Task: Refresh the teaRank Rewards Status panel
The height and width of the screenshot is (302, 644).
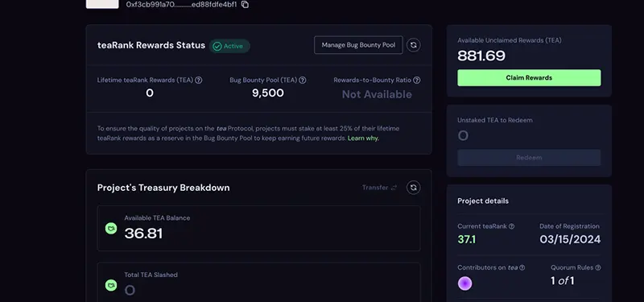Action: pyautogui.click(x=414, y=45)
